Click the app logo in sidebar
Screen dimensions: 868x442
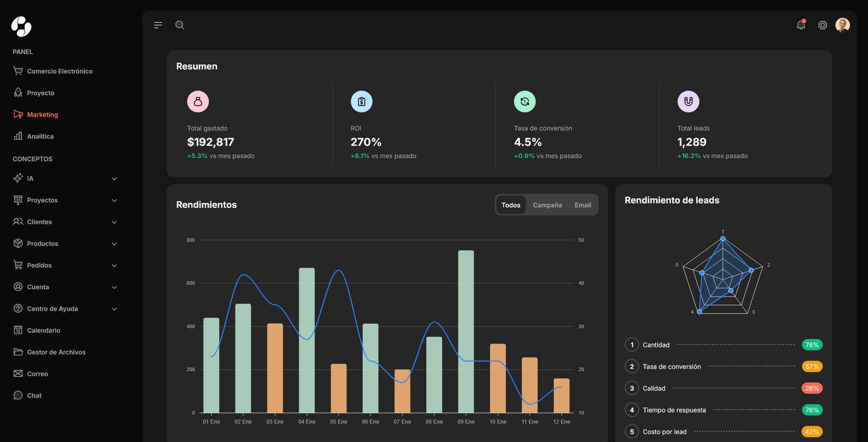pos(21,27)
